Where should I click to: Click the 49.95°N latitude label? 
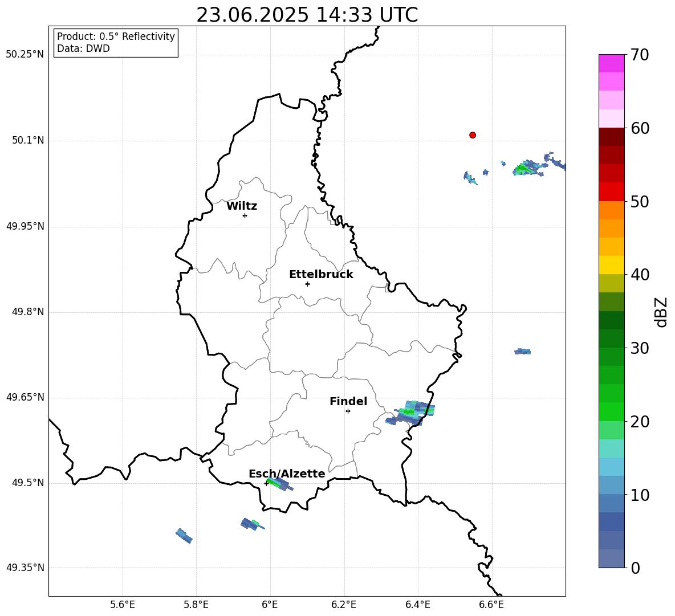coord(25,226)
